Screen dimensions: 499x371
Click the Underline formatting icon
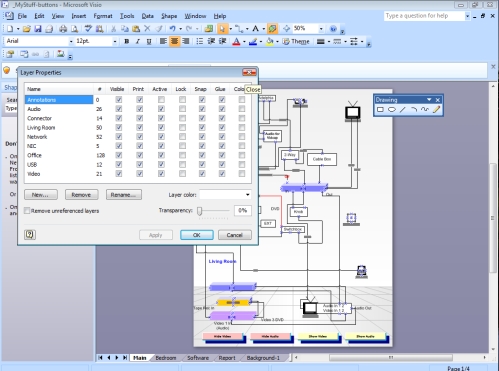coord(149,41)
